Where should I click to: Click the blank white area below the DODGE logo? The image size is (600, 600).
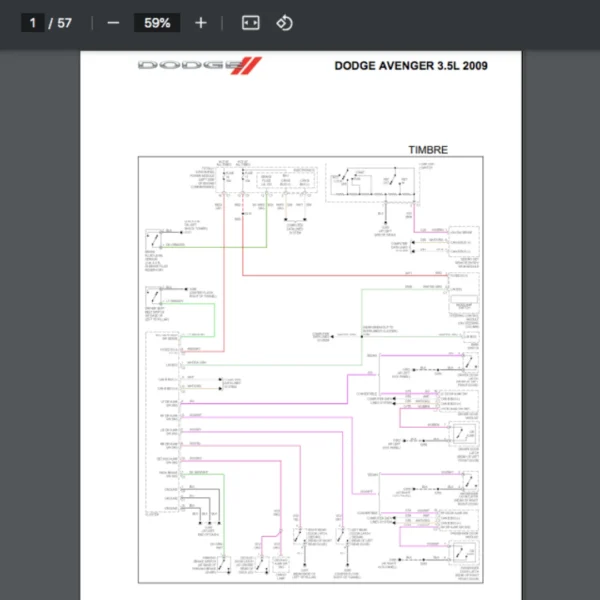200,110
